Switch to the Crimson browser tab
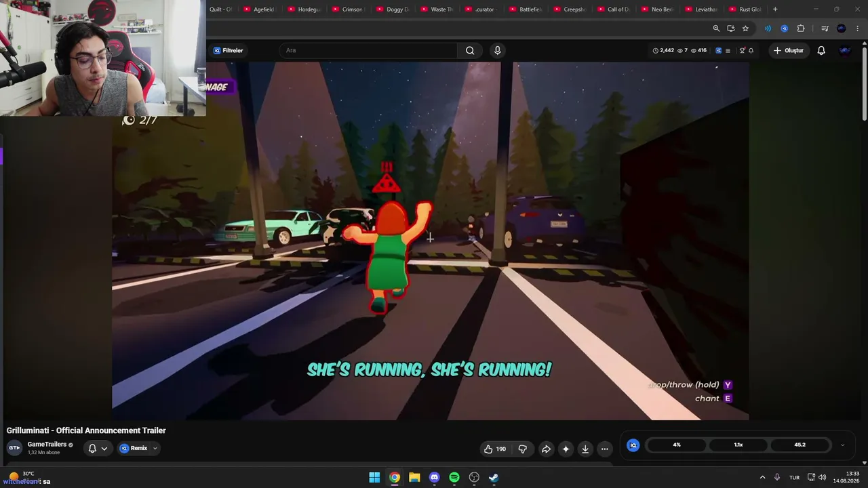 (x=347, y=9)
